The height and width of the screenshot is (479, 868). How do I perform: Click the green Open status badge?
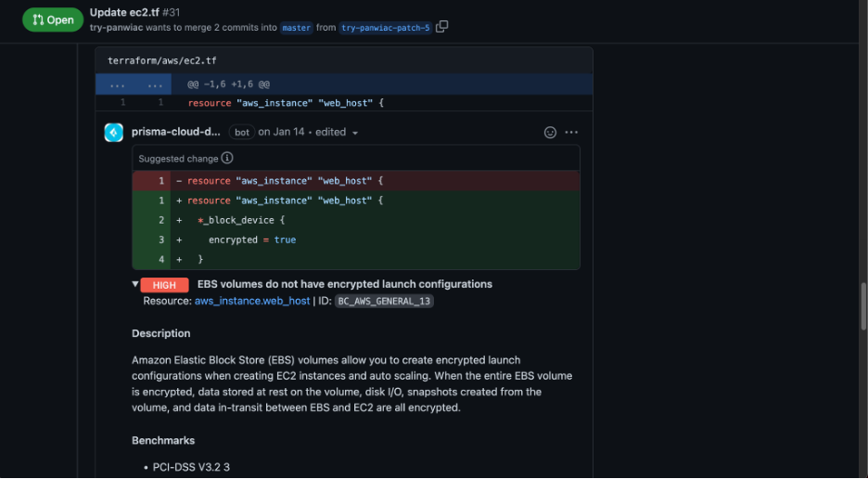pyautogui.click(x=53, y=20)
